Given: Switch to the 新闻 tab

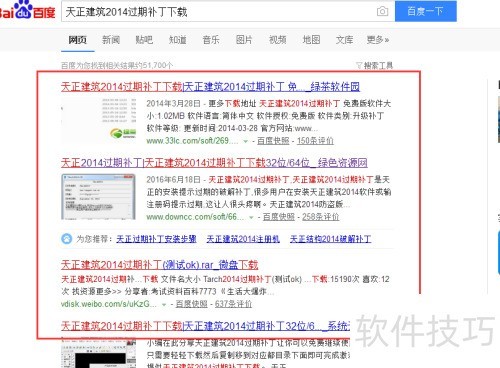Looking at the screenshot, I should 111,40.
